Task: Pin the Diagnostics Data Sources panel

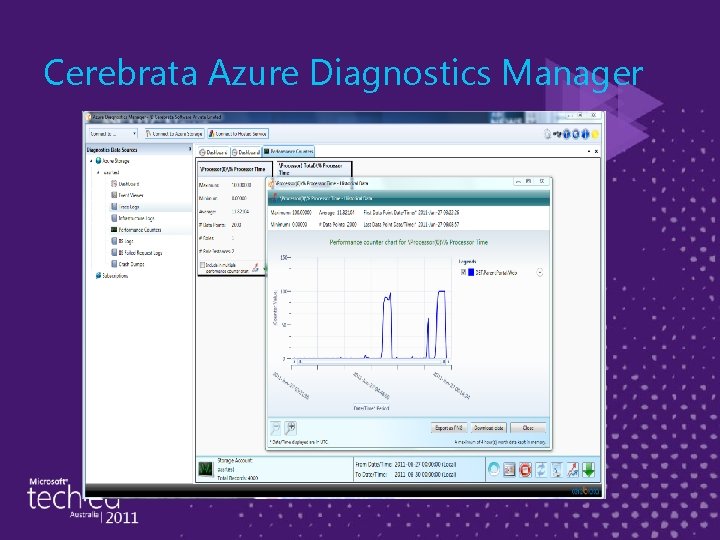Action: (x=190, y=149)
